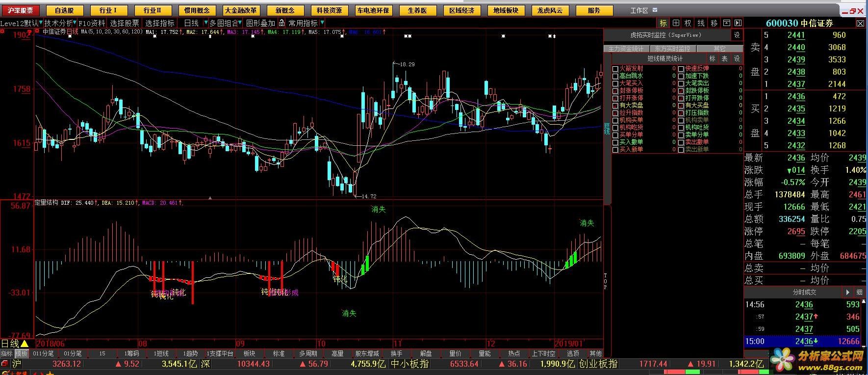The image size is (868, 375).
Task: Click the 设 settings icon in 短线精灵统计
Action: pos(737,58)
